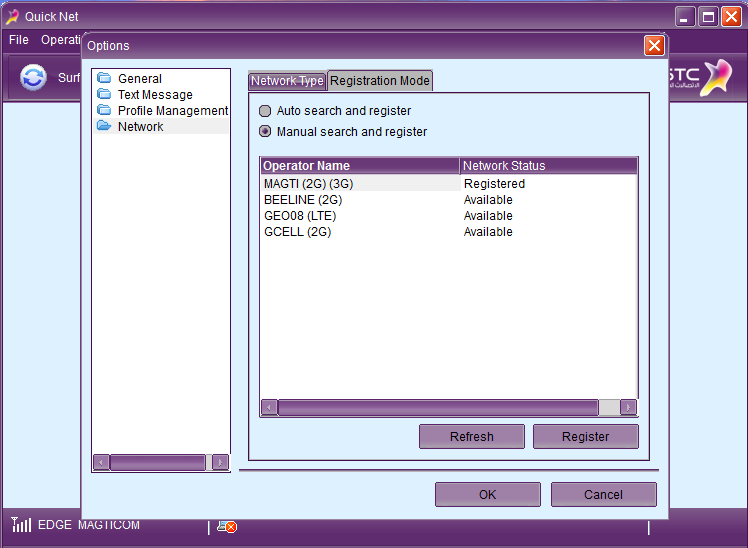
Task: Click the Available status for GEO08
Action: tap(488, 216)
